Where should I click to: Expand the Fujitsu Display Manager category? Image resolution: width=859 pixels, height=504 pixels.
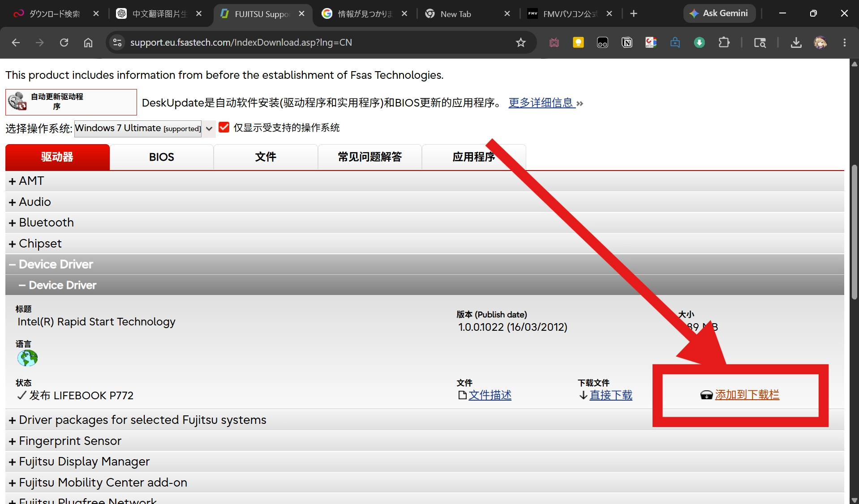pyautogui.click(x=425, y=461)
